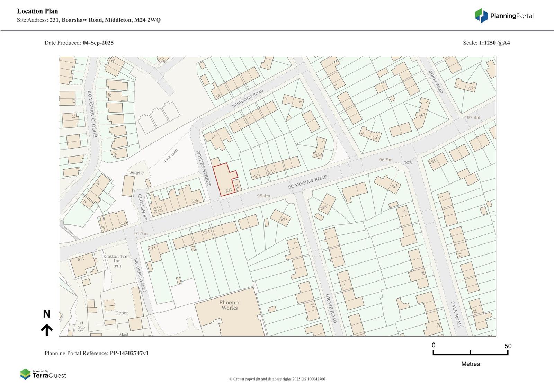Click the TerraQuest layered logo icon
This screenshot has width=554, height=392.
(x=25, y=374)
